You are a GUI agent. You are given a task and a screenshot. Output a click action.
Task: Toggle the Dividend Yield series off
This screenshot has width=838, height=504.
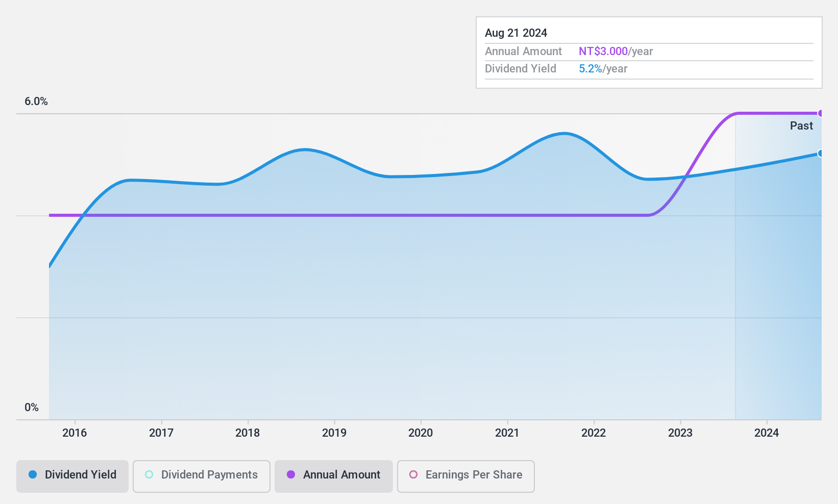coord(72,476)
